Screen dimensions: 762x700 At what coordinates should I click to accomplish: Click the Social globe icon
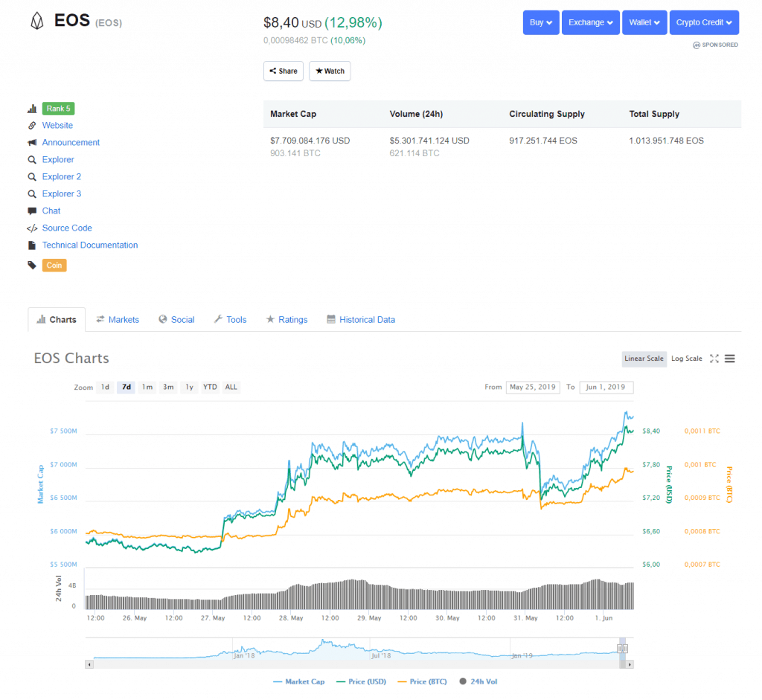click(163, 319)
